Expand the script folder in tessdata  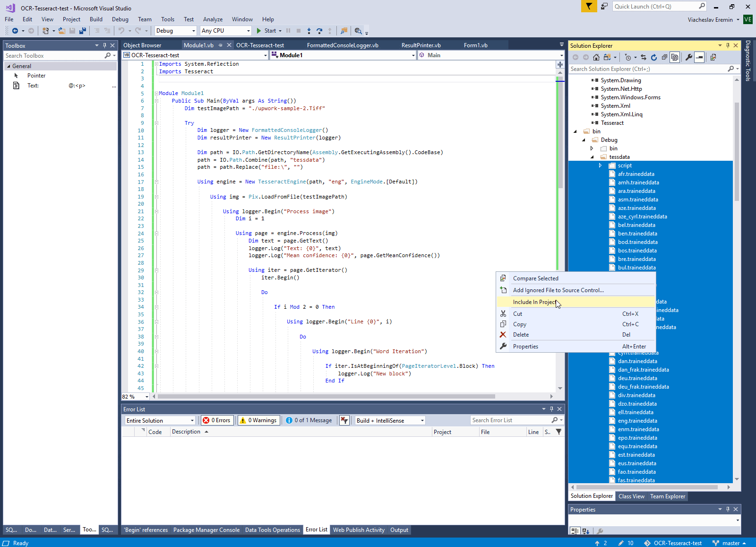tap(600, 165)
